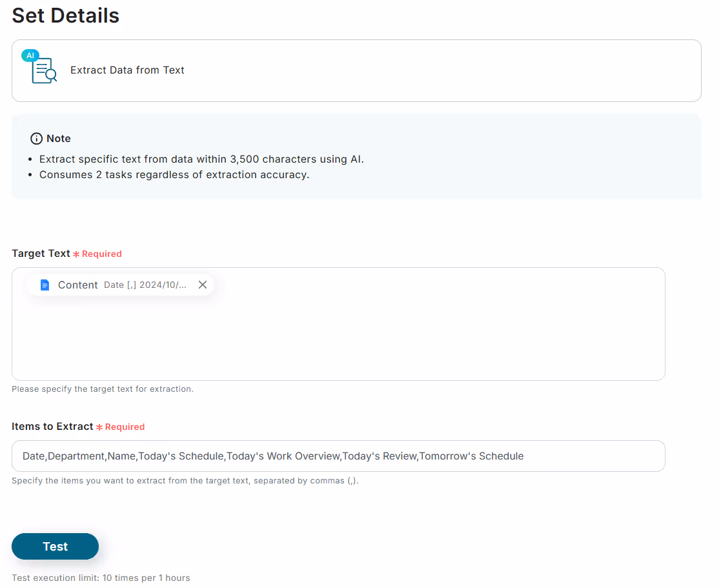Image resolution: width=721 pixels, height=588 pixels.
Task: Click the Items to Extract label
Action: tap(52, 426)
